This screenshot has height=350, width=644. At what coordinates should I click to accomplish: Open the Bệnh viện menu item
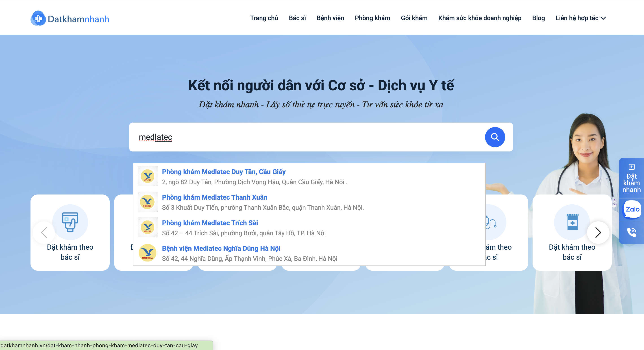330,18
